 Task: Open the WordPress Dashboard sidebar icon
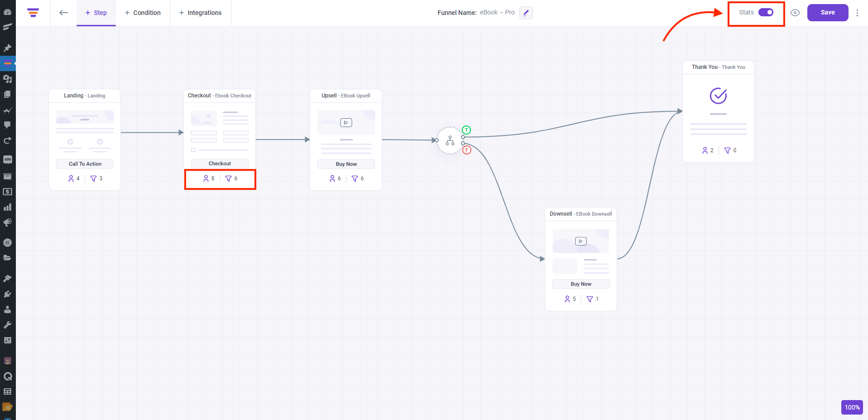point(7,12)
